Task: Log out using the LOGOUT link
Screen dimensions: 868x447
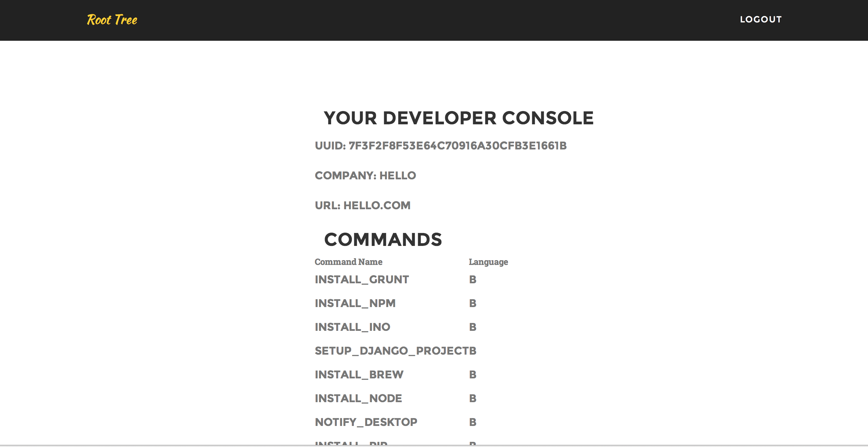Action: [761, 19]
